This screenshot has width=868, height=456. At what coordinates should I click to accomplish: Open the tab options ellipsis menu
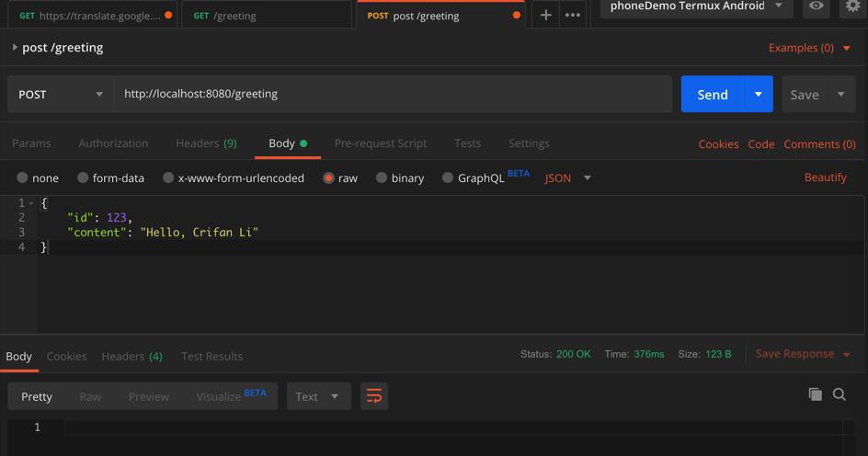click(573, 16)
